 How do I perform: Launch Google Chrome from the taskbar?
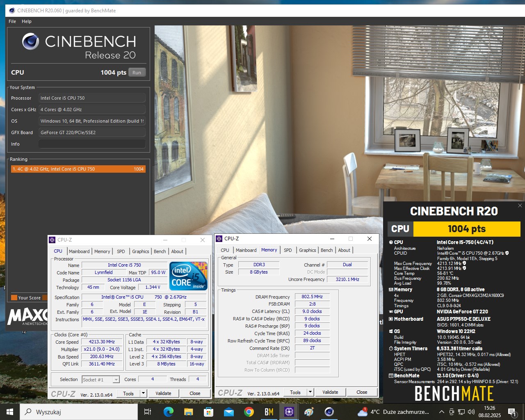point(249,412)
